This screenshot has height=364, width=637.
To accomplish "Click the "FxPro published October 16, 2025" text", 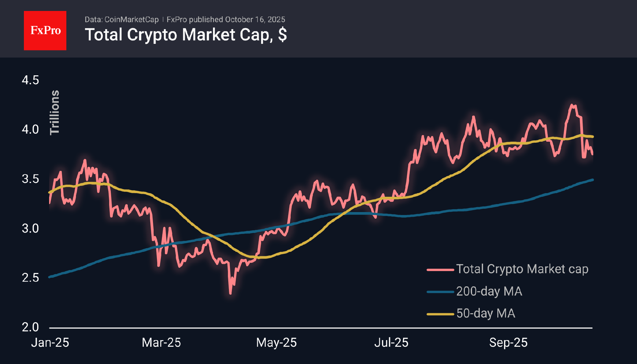I will tap(226, 20).
